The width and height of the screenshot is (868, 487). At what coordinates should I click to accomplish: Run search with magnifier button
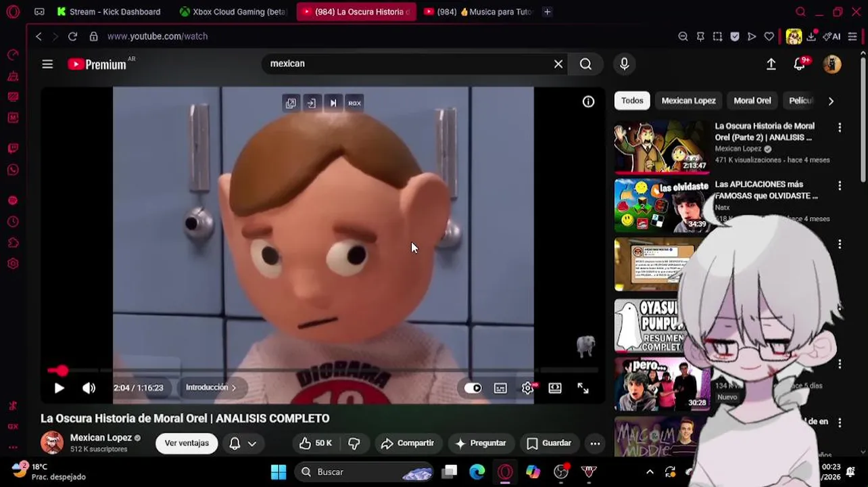point(585,64)
